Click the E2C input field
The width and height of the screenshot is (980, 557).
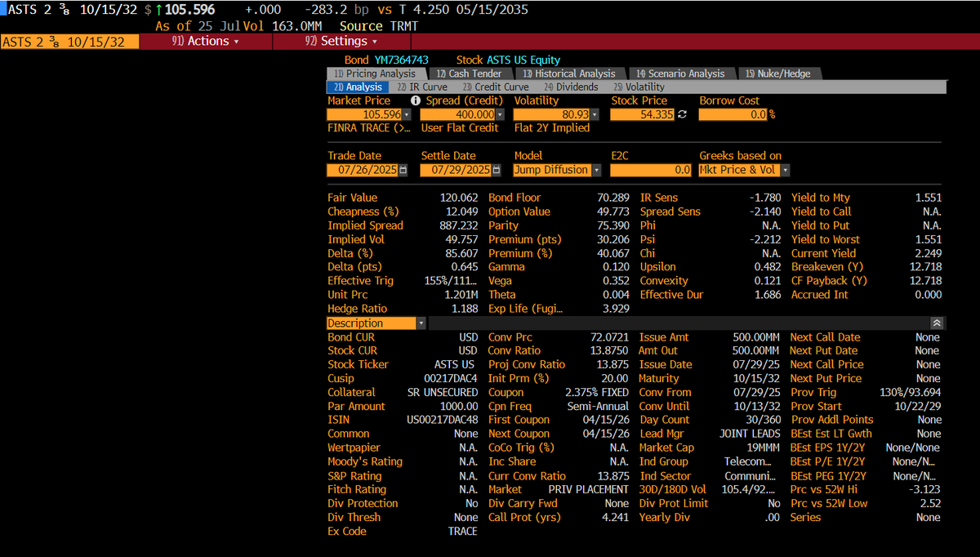coord(651,170)
